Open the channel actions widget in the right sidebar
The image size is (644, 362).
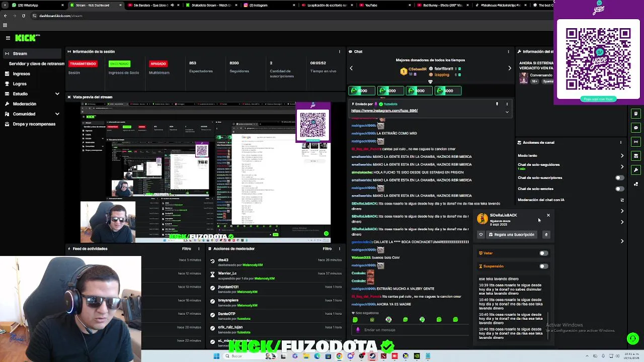tap(636, 156)
